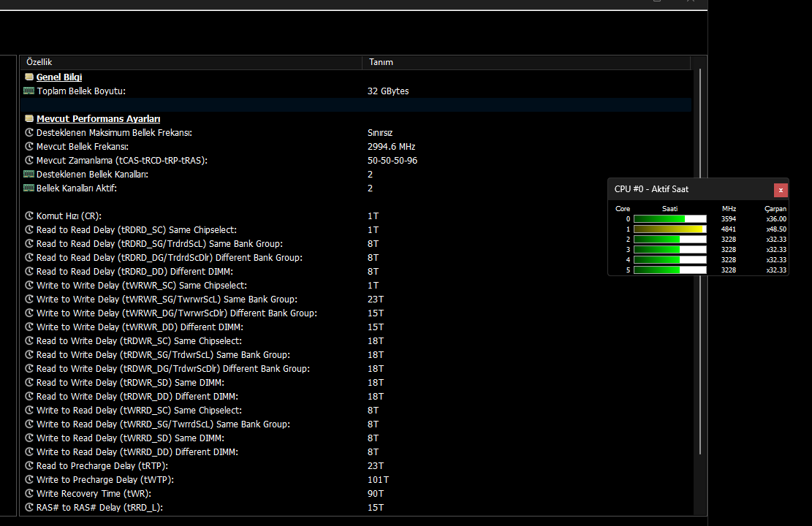Click the Core 2 MHz value 3228
The height and width of the screenshot is (526, 812).
[x=728, y=239]
